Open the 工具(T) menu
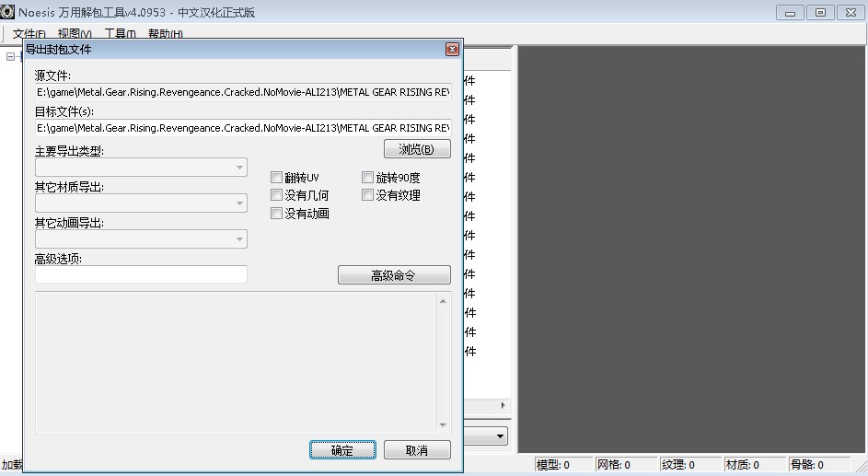Screen dimensions: 868x476 click(121, 34)
